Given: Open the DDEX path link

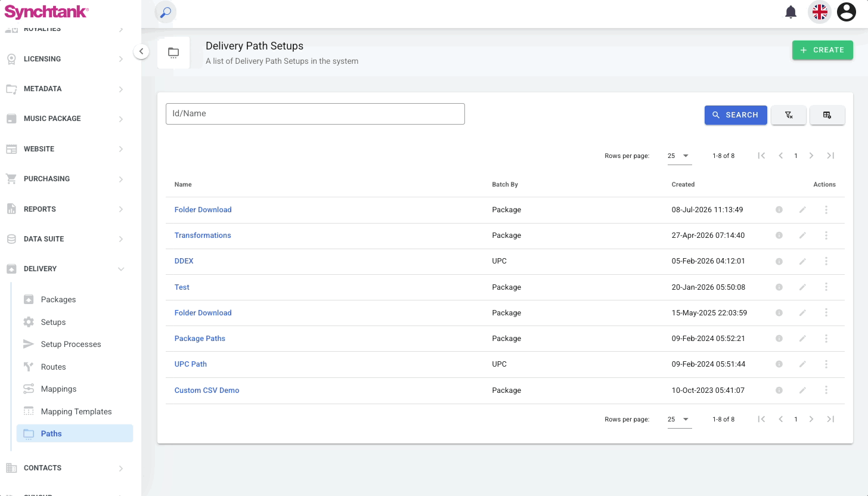Looking at the screenshot, I should [184, 261].
